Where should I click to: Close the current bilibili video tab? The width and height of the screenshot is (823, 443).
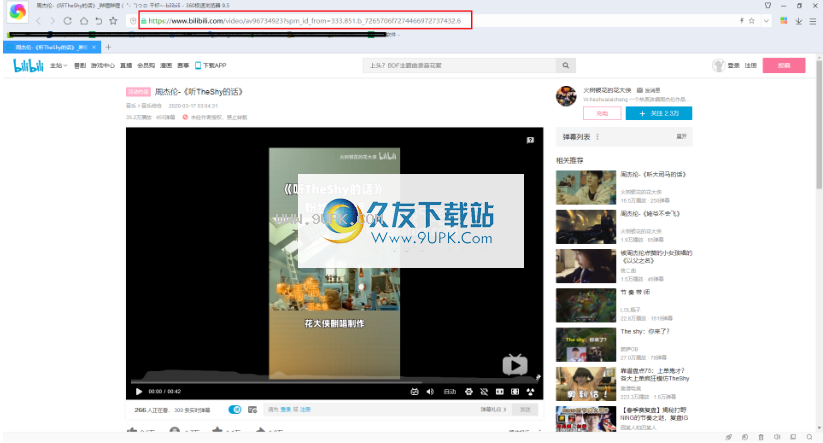point(94,47)
